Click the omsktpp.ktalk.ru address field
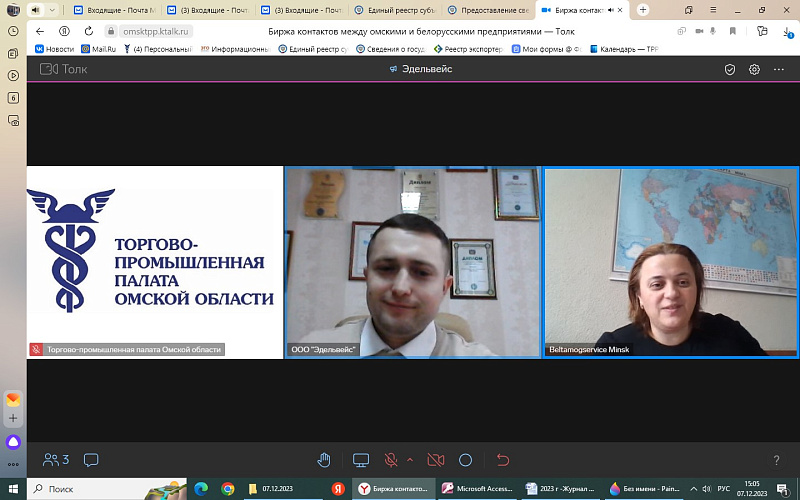The height and width of the screenshot is (500, 800). (156, 32)
